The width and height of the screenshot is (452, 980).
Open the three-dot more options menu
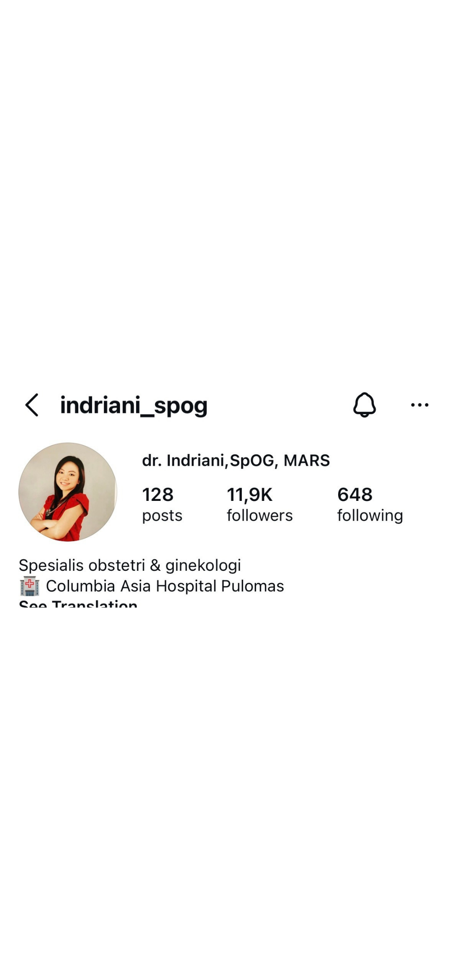tap(419, 405)
